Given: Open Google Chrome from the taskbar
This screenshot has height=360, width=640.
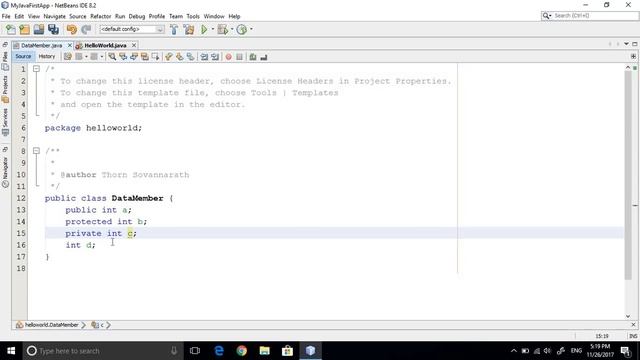Looking at the screenshot, I should coord(242,351).
